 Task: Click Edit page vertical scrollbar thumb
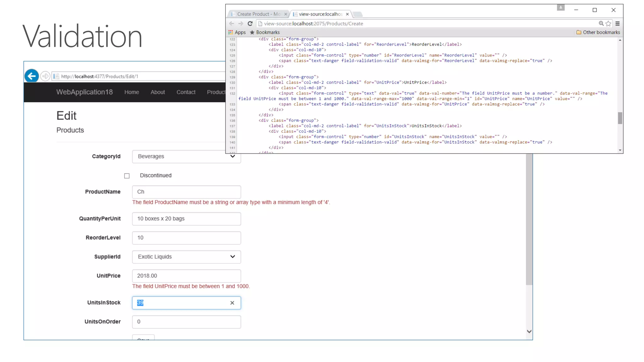click(529, 219)
